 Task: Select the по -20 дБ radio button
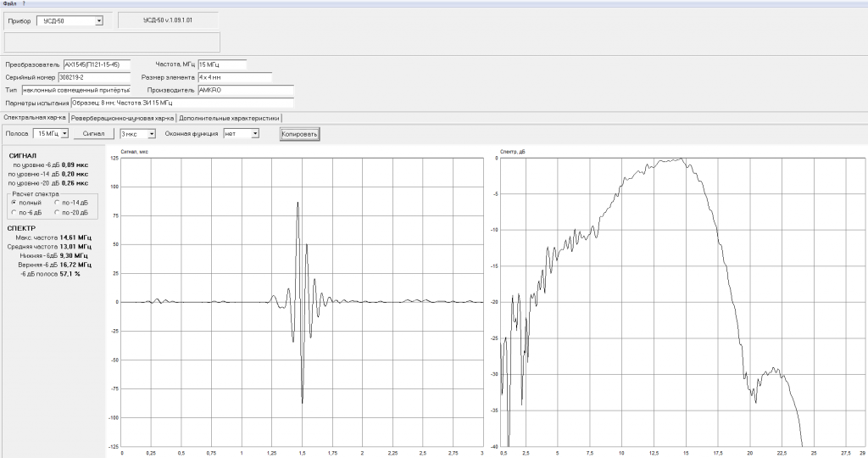point(57,213)
